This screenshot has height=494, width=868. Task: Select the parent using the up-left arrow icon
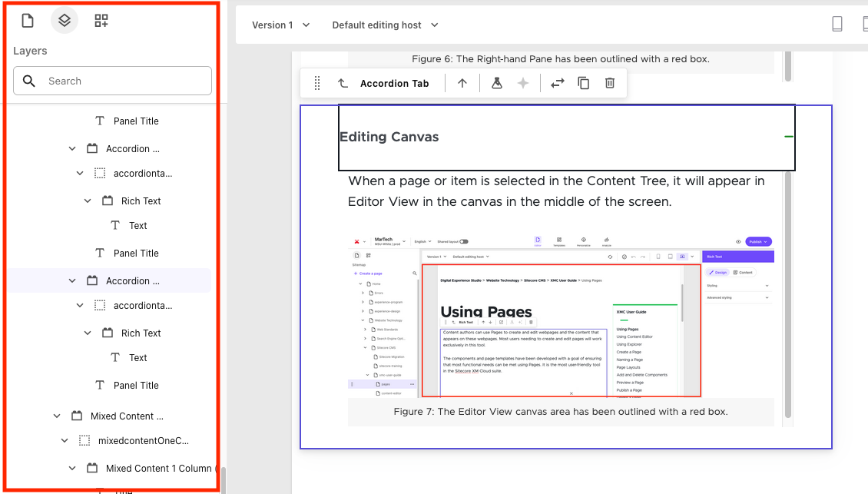[344, 83]
